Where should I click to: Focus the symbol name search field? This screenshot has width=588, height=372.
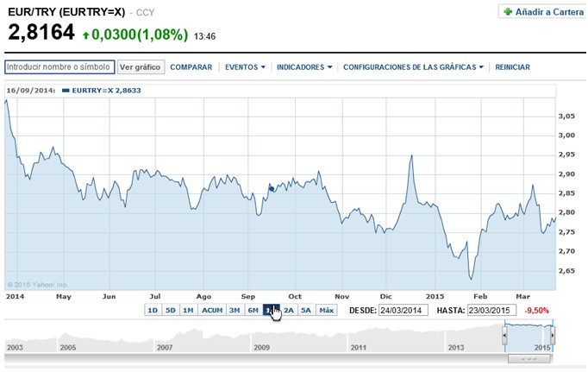tap(59, 66)
